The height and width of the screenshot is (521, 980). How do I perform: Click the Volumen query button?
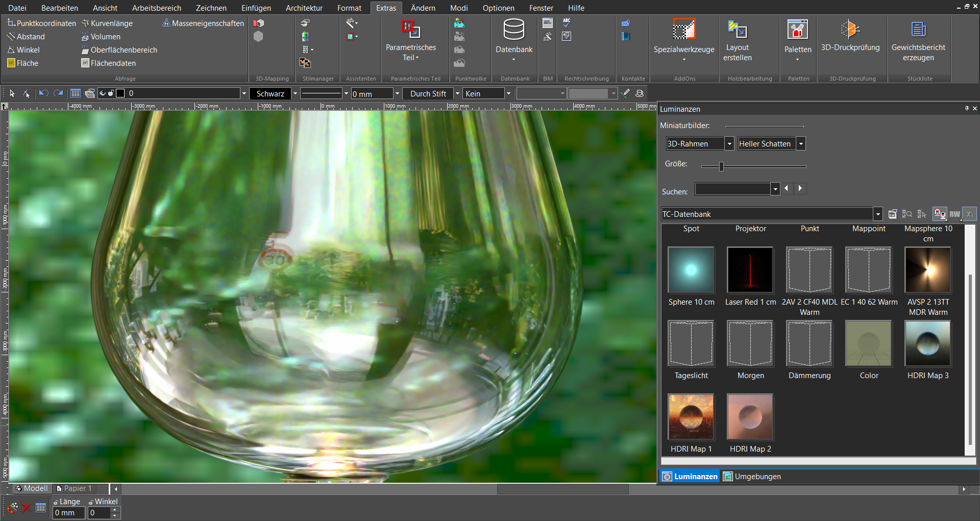click(x=101, y=36)
